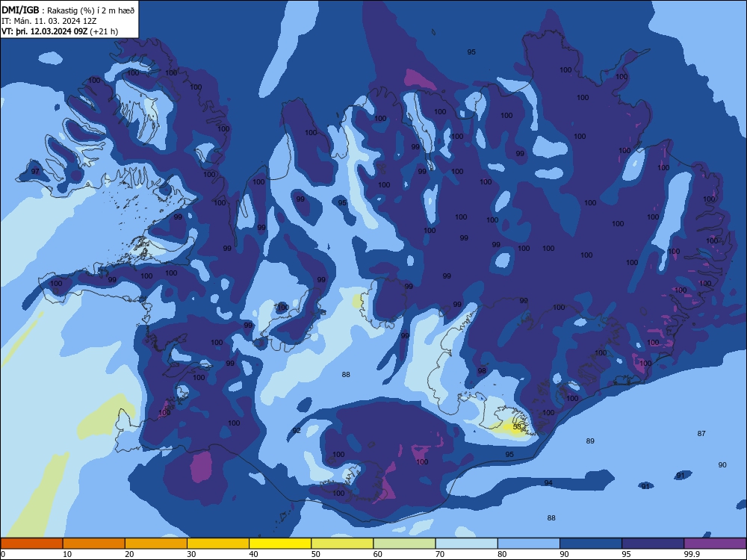
Task: Click the 30–40 golden legend swatch
Action: click(218, 544)
